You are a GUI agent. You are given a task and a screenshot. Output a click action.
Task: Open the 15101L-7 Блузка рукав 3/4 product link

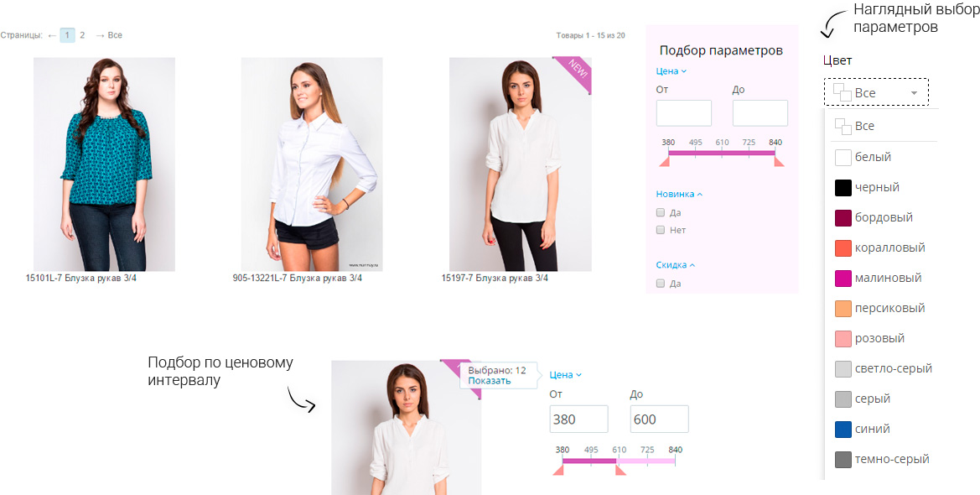click(x=80, y=279)
